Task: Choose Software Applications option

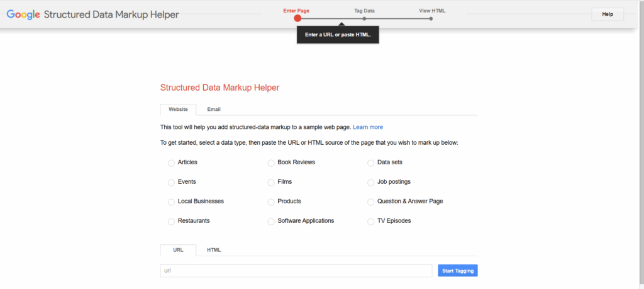Action: point(271,222)
